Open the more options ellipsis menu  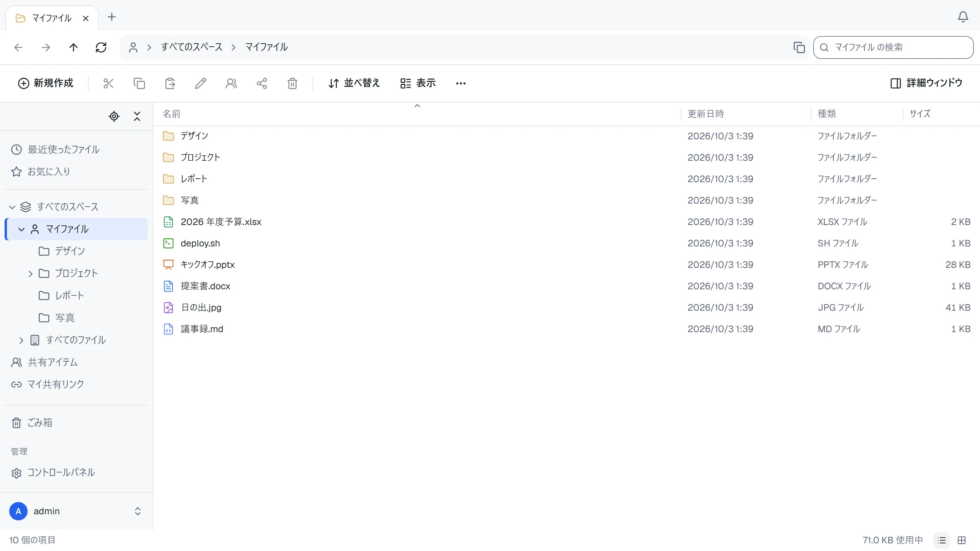(x=461, y=83)
